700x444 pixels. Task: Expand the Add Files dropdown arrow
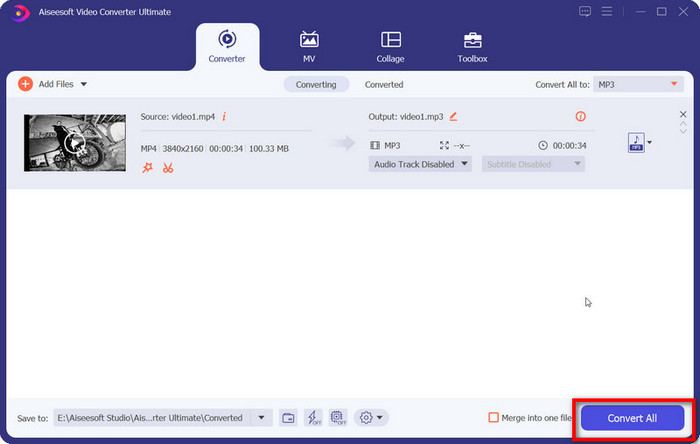pos(83,84)
